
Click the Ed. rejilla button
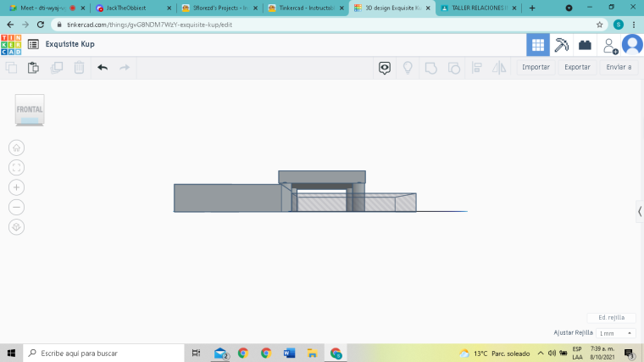click(x=611, y=318)
